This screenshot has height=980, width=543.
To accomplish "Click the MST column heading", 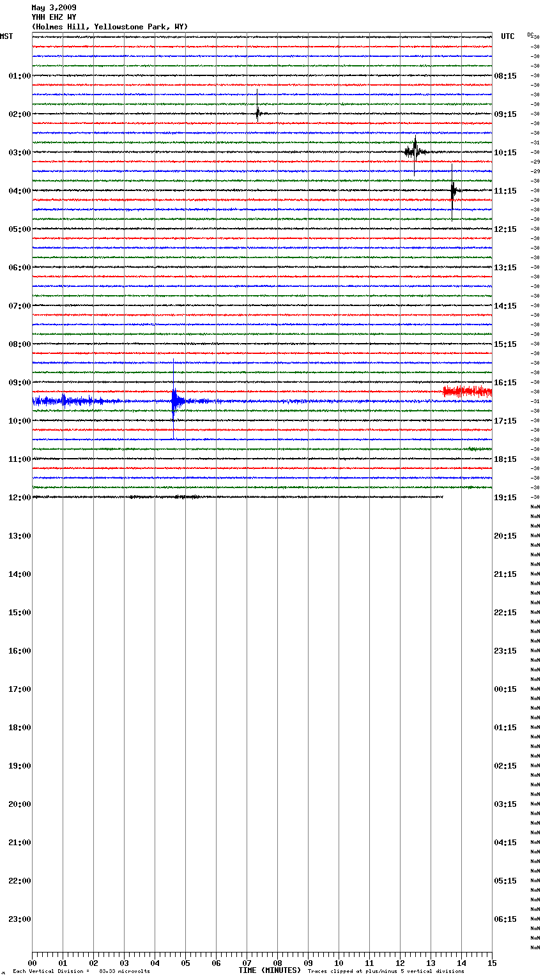I will (6, 36).
